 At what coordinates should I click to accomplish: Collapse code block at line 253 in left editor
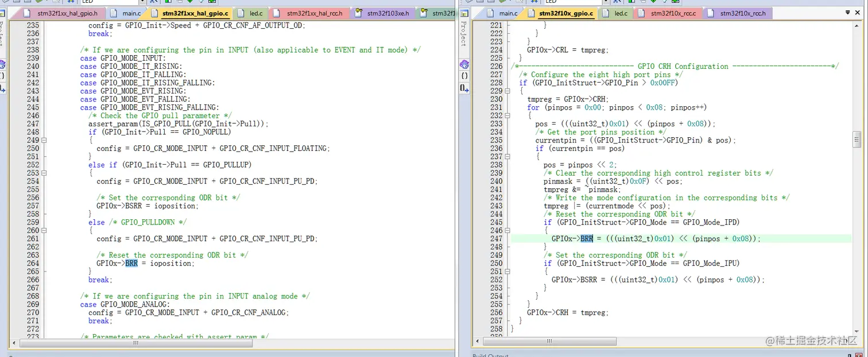[x=44, y=173]
